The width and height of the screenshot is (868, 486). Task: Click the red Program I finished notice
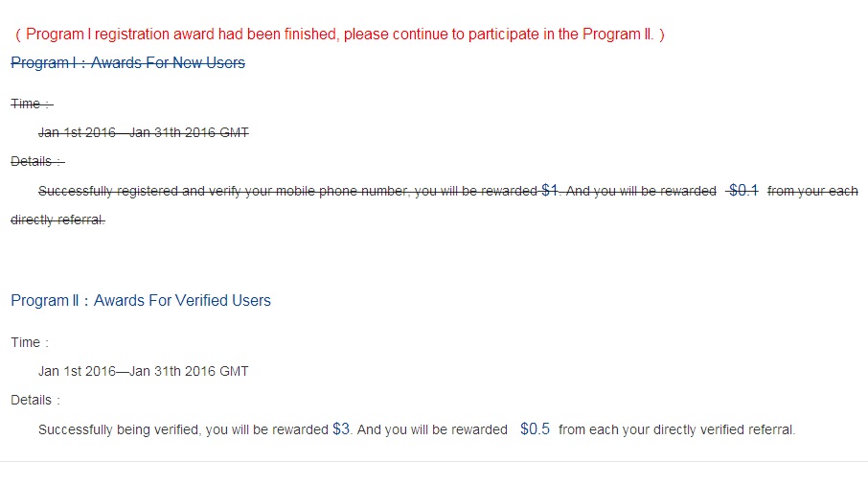(x=339, y=35)
